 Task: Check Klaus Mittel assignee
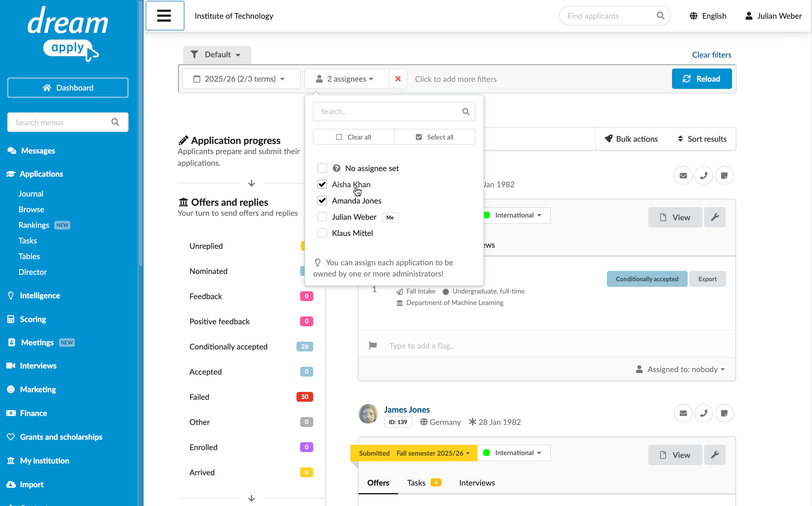click(322, 233)
